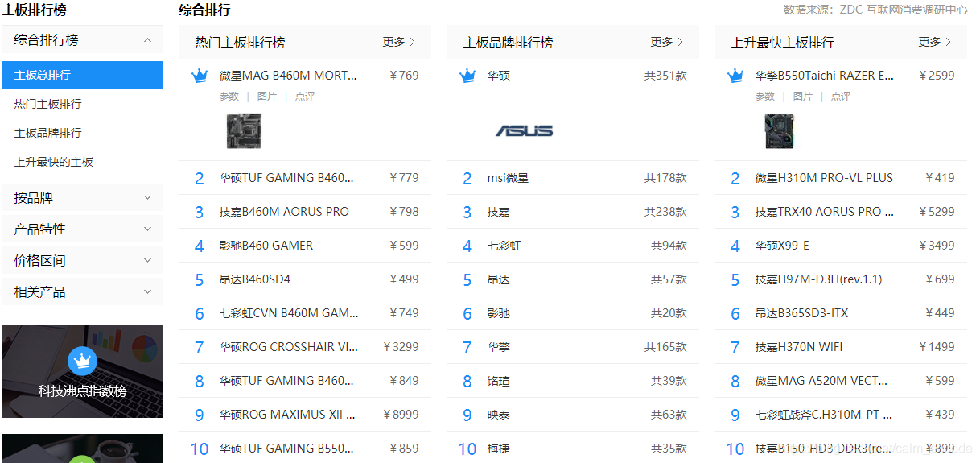
Task: Open the ASUS brand logo
Action: [524, 130]
